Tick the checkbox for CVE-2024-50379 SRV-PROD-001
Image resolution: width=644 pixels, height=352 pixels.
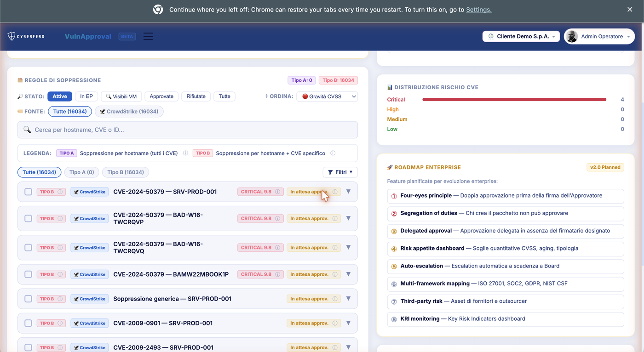[x=28, y=192]
